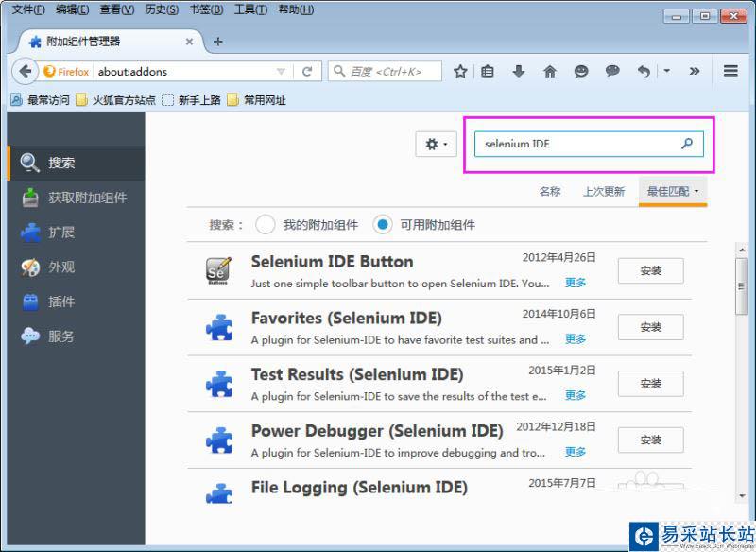Click Test Results puzzle piece icon
This screenshot has height=552, width=756.
tap(219, 384)
